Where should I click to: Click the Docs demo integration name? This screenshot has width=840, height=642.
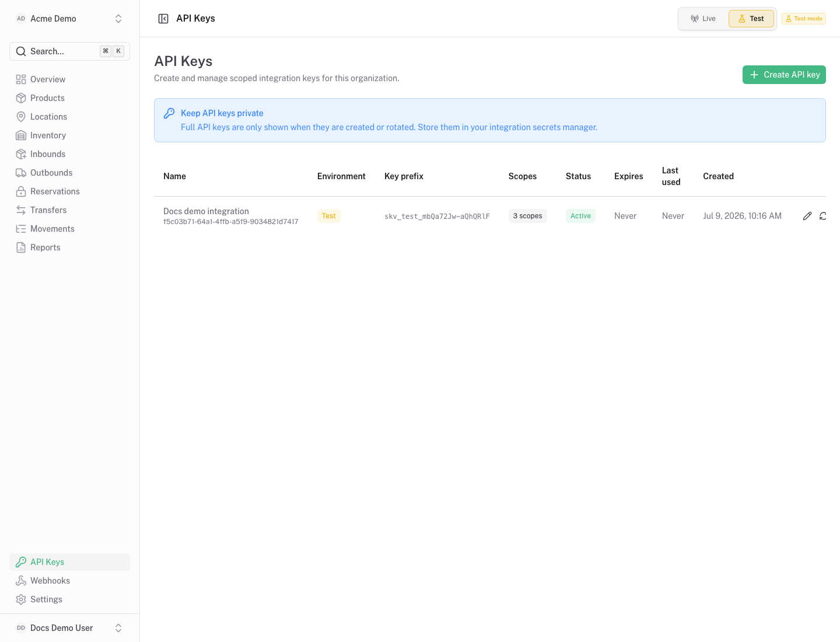pyautogui.click(x=206, y=211)
